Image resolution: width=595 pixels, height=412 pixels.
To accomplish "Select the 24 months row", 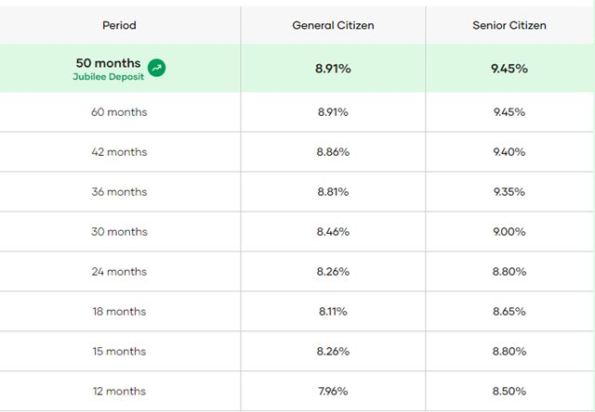I will (x=297, y=271).
